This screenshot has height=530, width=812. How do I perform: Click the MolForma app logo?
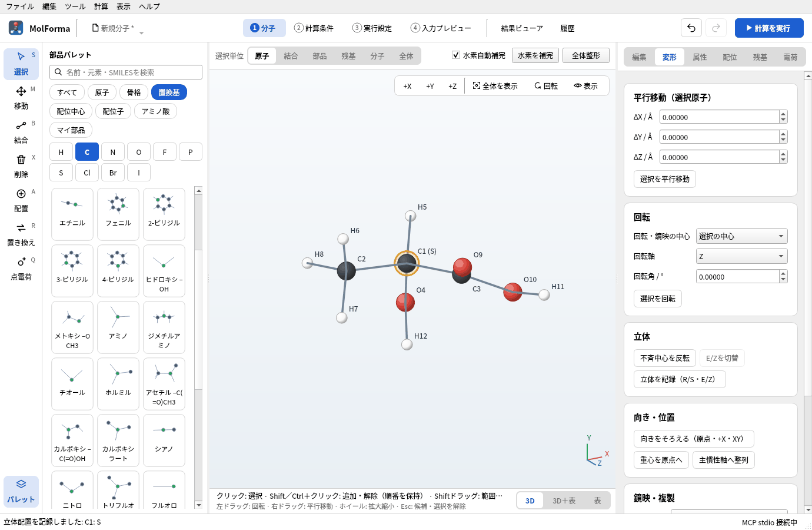pos(16,28)
